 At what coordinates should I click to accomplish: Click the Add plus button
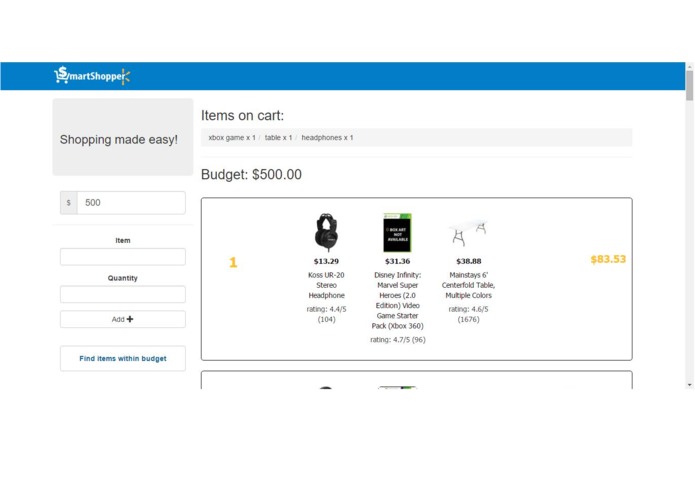(x=123, y=319)
